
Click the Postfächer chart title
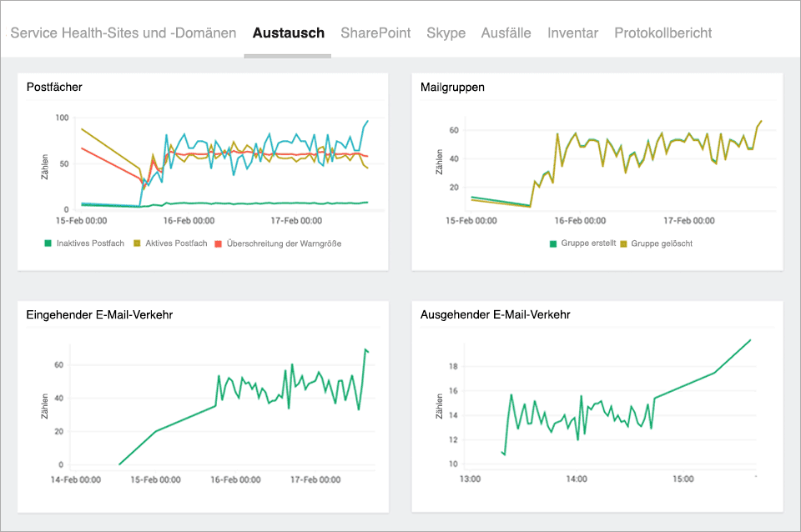coord(52,87)
